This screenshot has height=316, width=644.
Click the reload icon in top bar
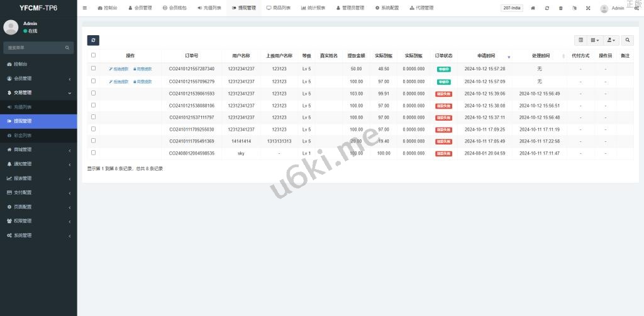[x=547, y=8]
